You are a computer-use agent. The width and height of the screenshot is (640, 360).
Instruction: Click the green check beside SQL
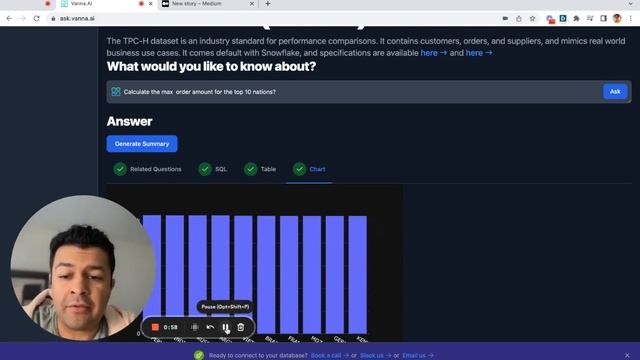tap(205, 169)
